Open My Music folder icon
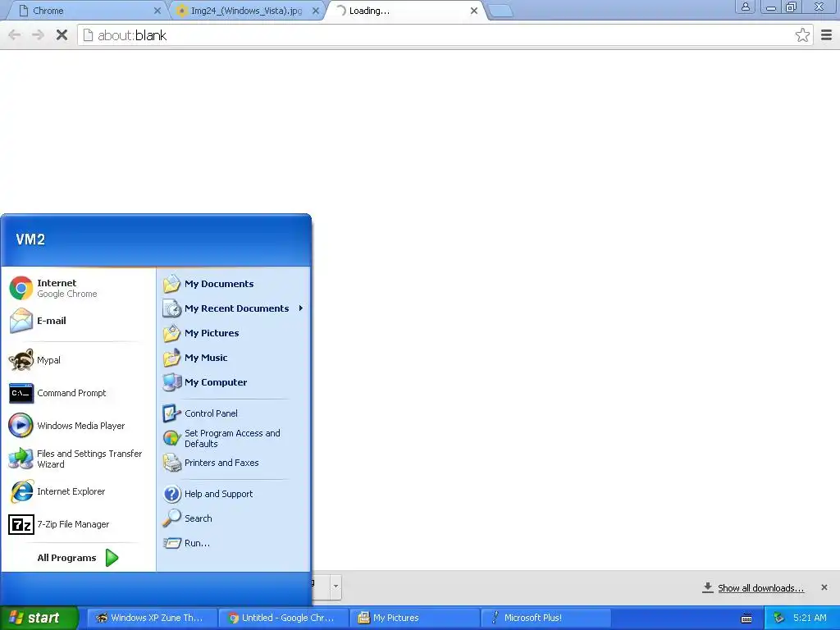The height and width of the screenshot is (630, 840). (172, 358)
